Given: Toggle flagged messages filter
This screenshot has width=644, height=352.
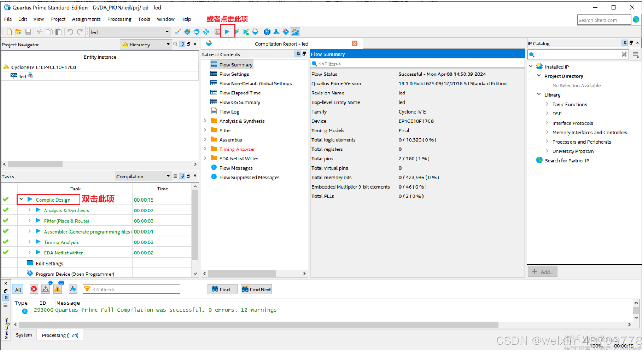Looking at the screenshot, I should pyautogui.click(x=73, y=289).
